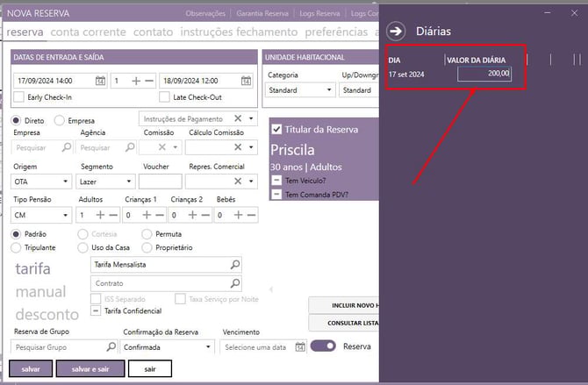Image resolution: width=588 pixels, height=385 pixels.
Task: Clear the Instruções de Pagamento field
Action: click(x=238, y=118)
